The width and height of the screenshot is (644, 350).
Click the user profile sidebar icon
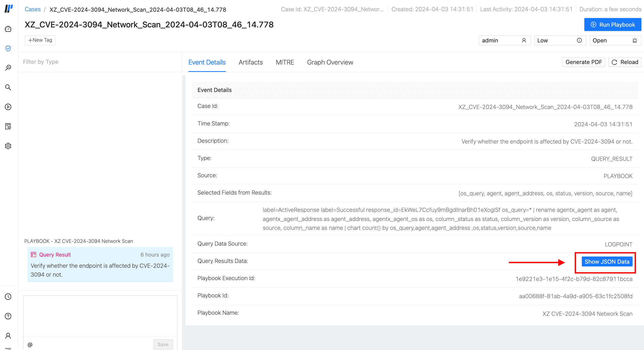pos(8,336)
